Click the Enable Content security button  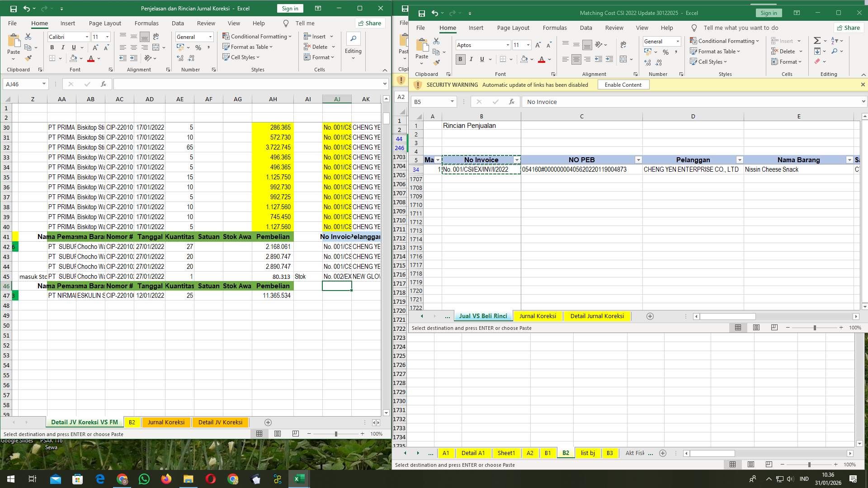[623, 84]
